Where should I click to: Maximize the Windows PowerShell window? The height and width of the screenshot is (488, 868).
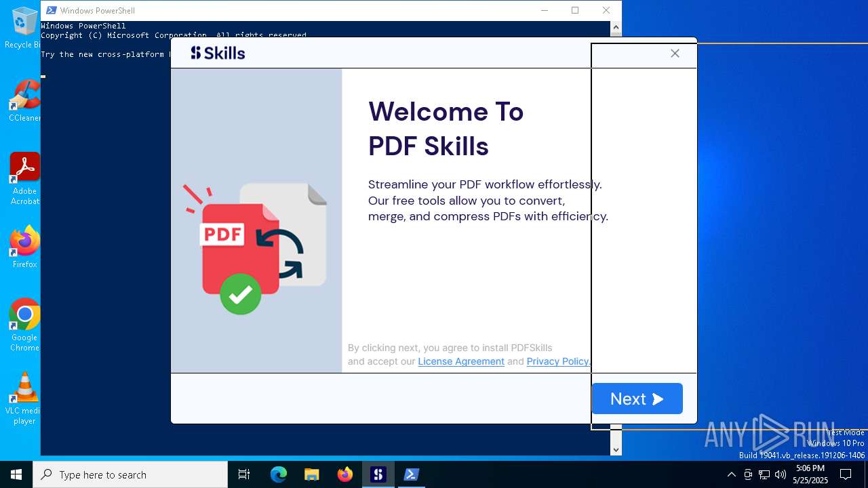575,10
